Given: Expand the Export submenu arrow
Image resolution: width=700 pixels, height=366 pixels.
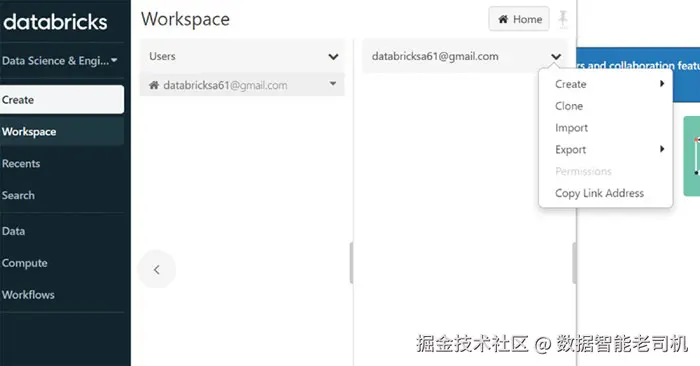Looking at the screenshot, I should pos(662,149).
